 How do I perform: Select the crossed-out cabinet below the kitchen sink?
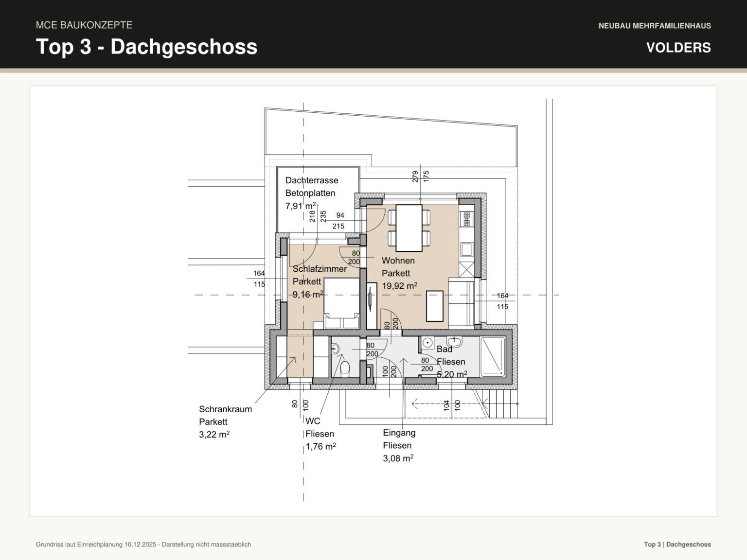tap(466, 269)
